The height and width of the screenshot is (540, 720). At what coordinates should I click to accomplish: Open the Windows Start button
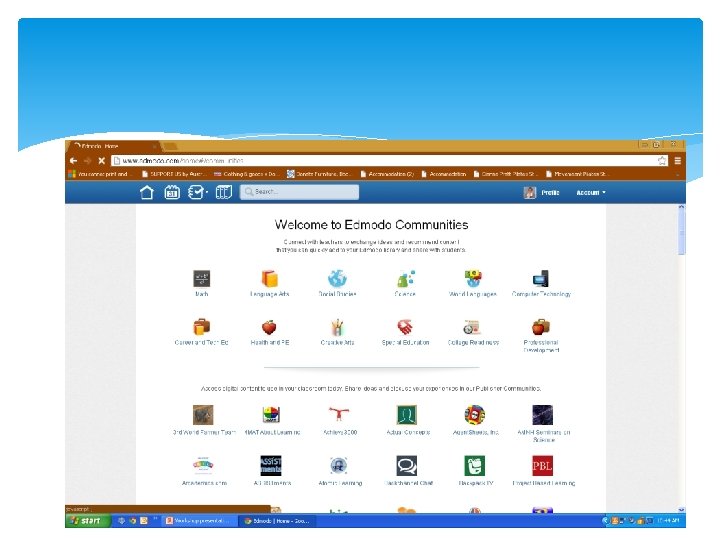[88, 520]
